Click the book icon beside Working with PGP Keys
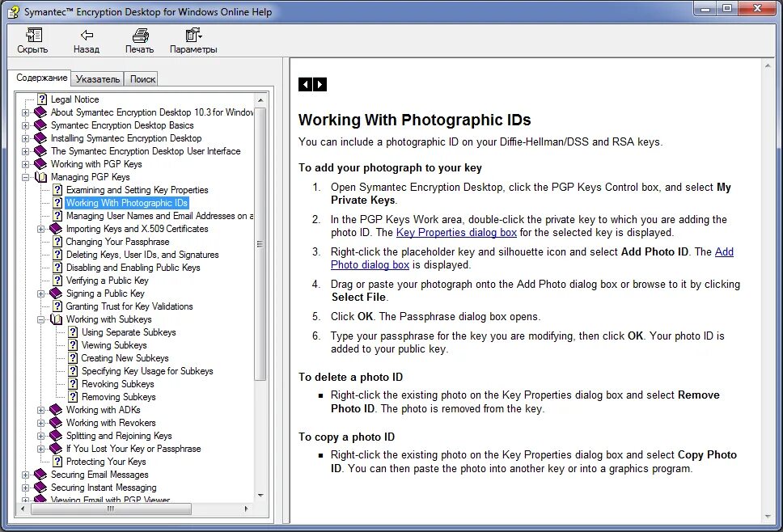The height and width of the screenshot is (532, 783). click(40, 164)
